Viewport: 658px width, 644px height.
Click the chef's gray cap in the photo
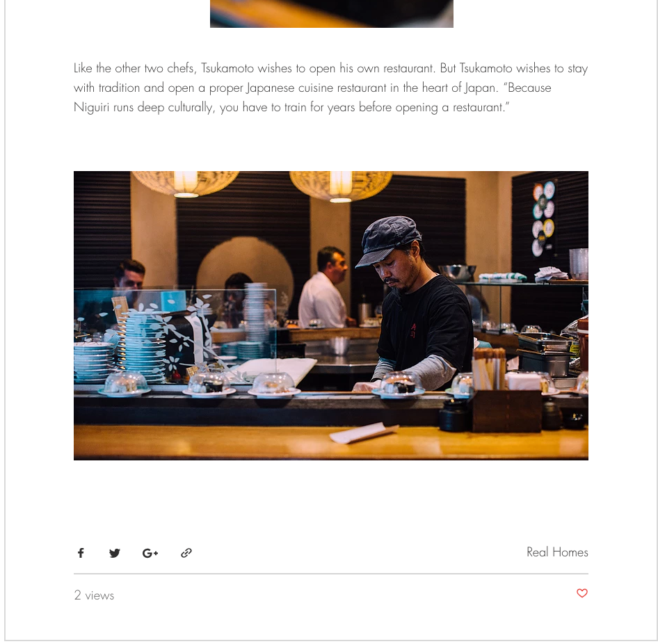click(388, 239)
